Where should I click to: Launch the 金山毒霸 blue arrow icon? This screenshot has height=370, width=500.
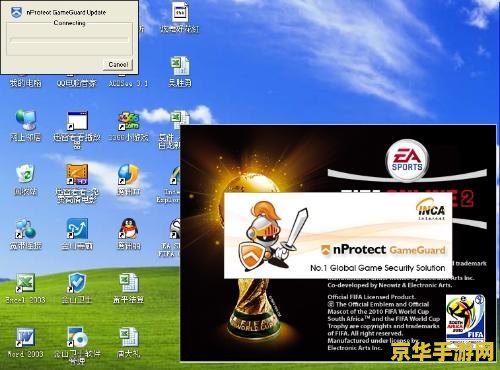77,229
